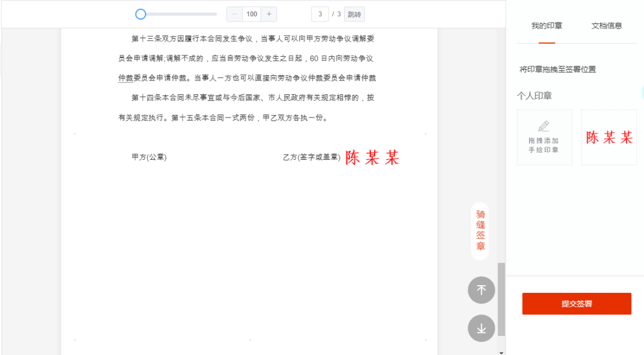Select the 陈某某 seal in the side panel
This screenshot has height=355, width=644.
point(609,138)
